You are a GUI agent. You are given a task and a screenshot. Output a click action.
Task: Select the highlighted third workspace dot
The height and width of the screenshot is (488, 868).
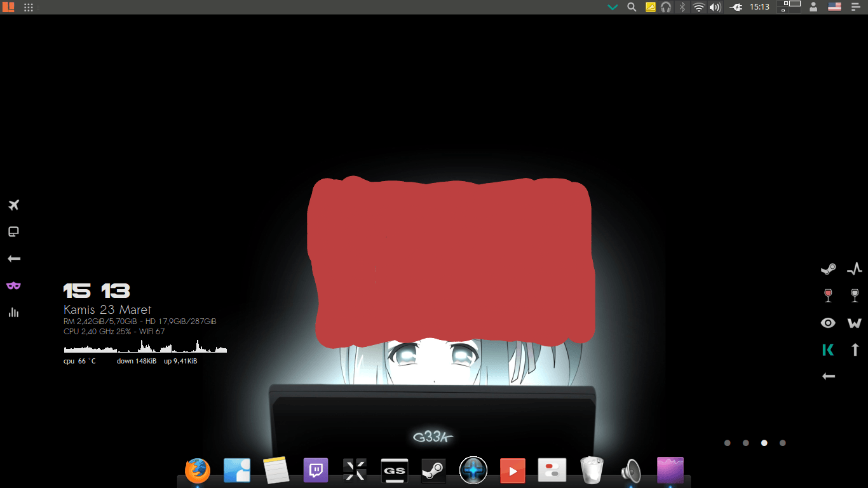point(764,443)
